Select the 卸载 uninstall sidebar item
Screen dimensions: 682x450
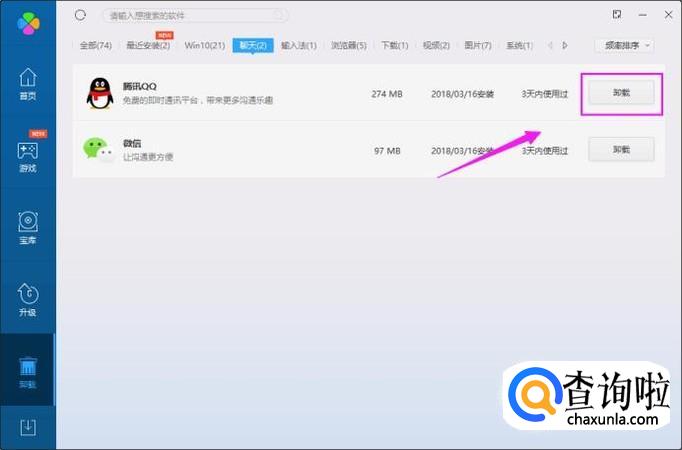click(28, 372)
